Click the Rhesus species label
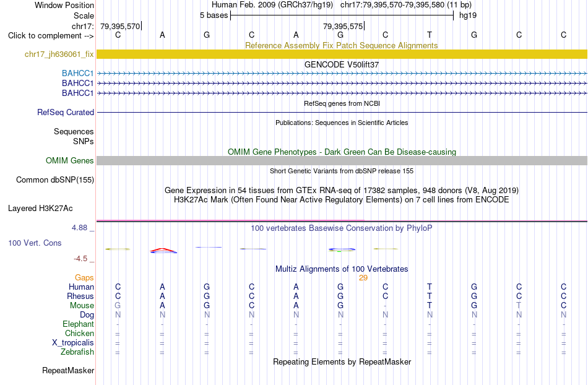 click(80, 296)
